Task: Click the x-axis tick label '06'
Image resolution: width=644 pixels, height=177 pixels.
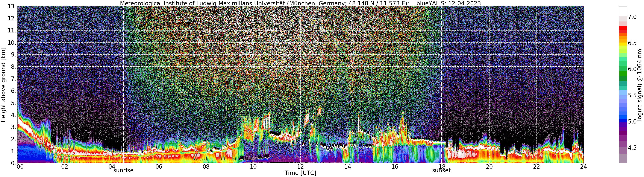Action: click(x=159, y=167)
